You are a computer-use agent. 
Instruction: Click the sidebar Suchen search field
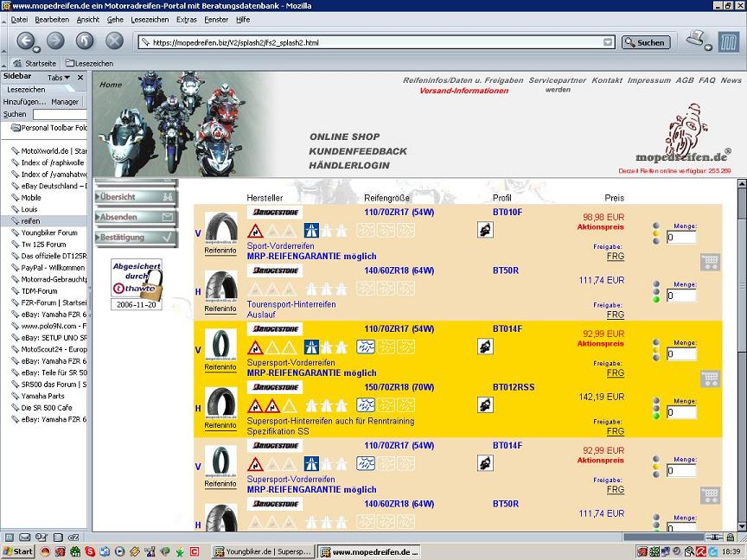(60, 114)
